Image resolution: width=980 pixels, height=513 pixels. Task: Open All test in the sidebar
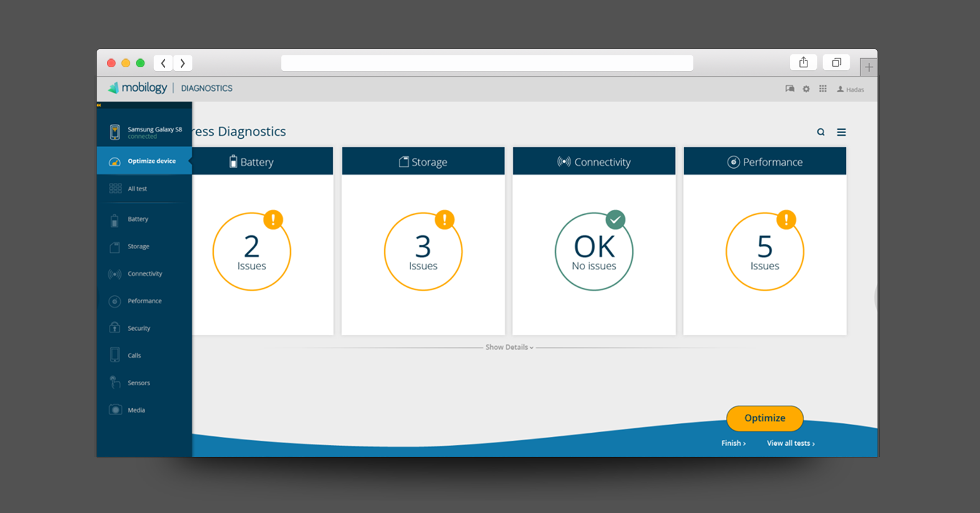click(145, 189)
